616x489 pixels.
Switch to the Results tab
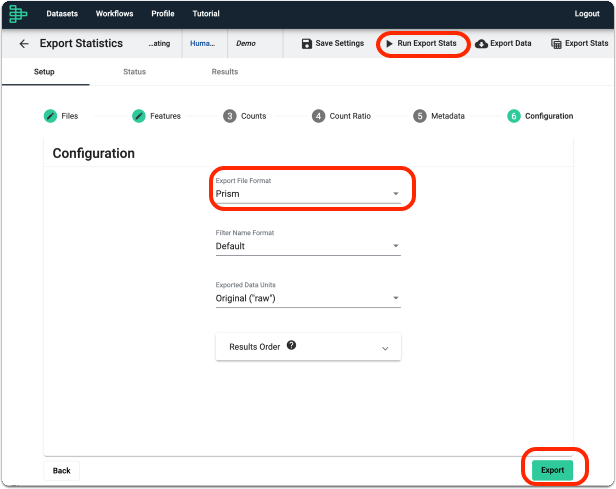click(225, 72)
